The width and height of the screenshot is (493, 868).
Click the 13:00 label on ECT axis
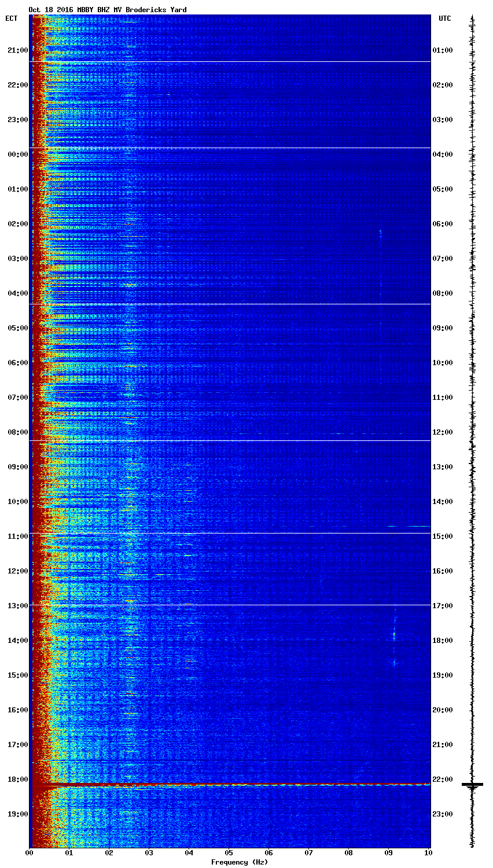17,606
